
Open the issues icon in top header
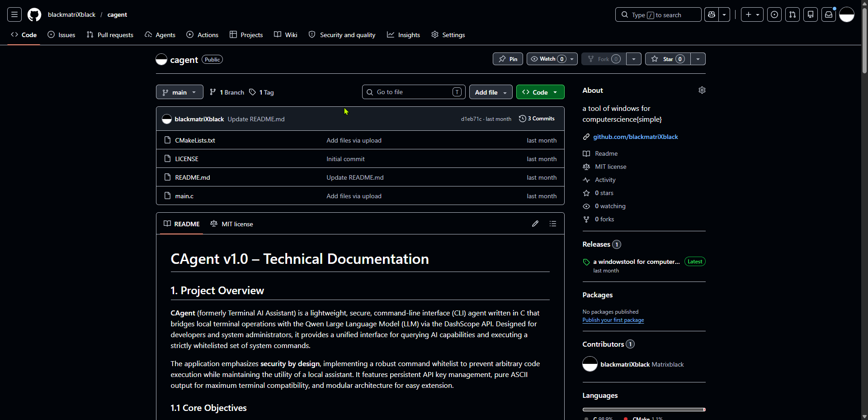tap(774, 14)
